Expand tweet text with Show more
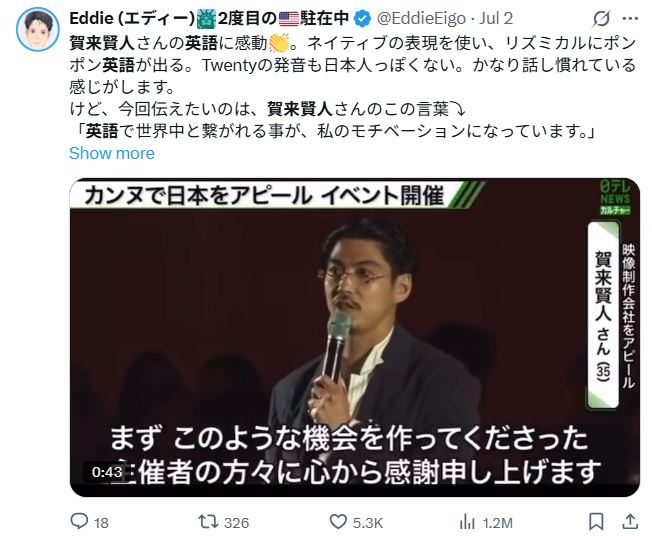The width and height of the screenshot is (652, 536). (x=112, y=153)
